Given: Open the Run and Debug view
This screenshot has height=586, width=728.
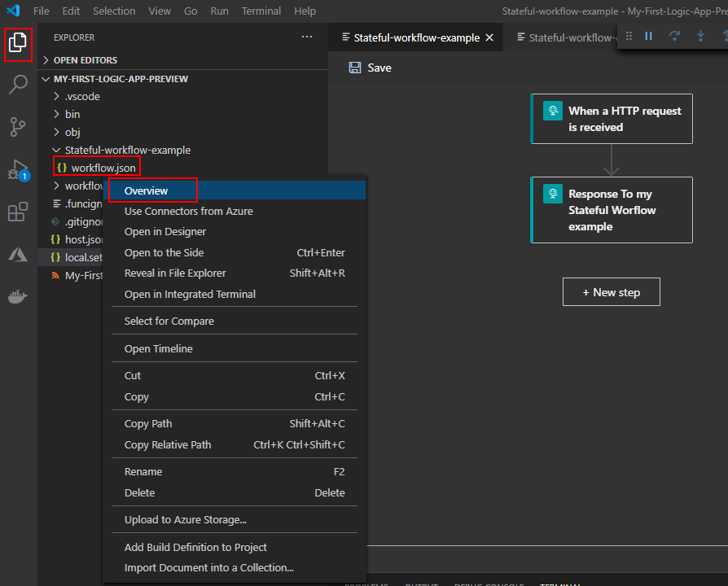Looking at the screenshot, I should 18,170.
